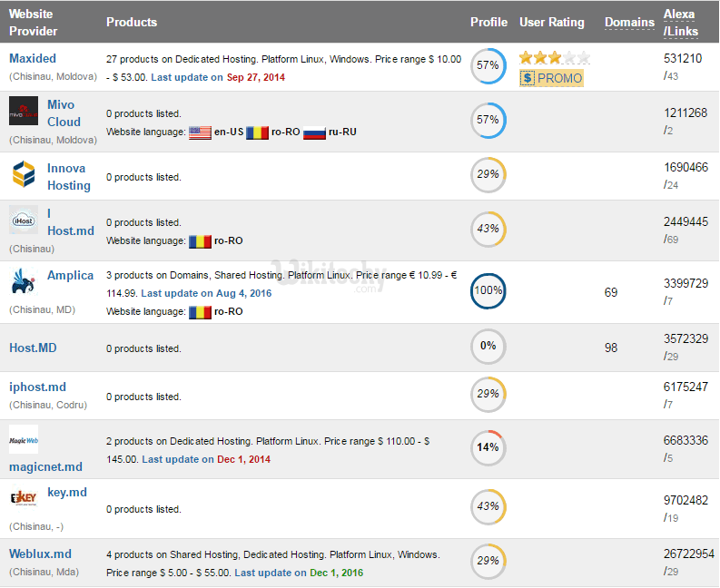Click the iHost logo icon
Screen dimensions: 720x588
(x=24, y=220)
